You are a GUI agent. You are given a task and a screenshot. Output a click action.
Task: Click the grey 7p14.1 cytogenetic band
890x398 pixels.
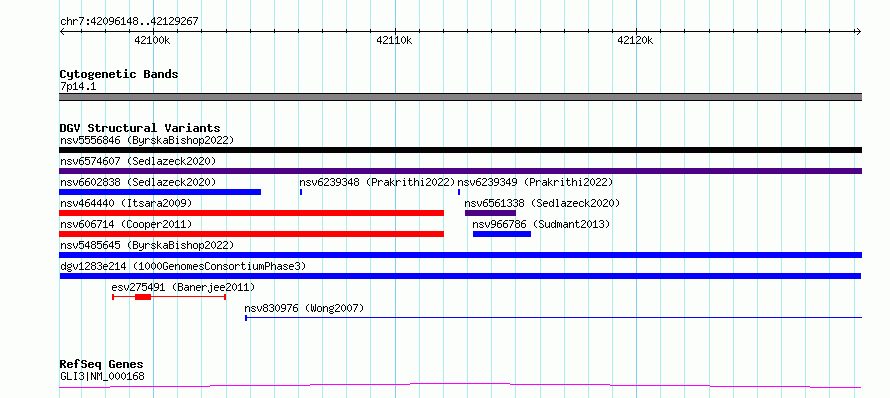click(460, 97)
